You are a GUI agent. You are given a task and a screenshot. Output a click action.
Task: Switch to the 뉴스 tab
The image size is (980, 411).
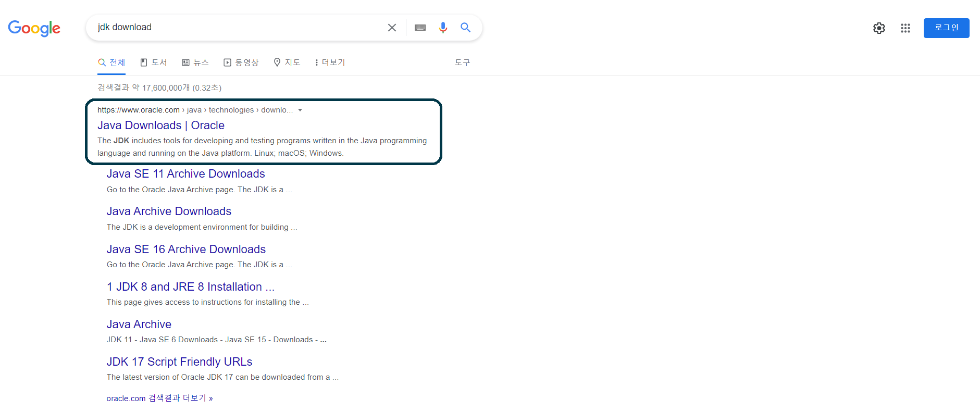pyautogui.click(x=195, y=63)
